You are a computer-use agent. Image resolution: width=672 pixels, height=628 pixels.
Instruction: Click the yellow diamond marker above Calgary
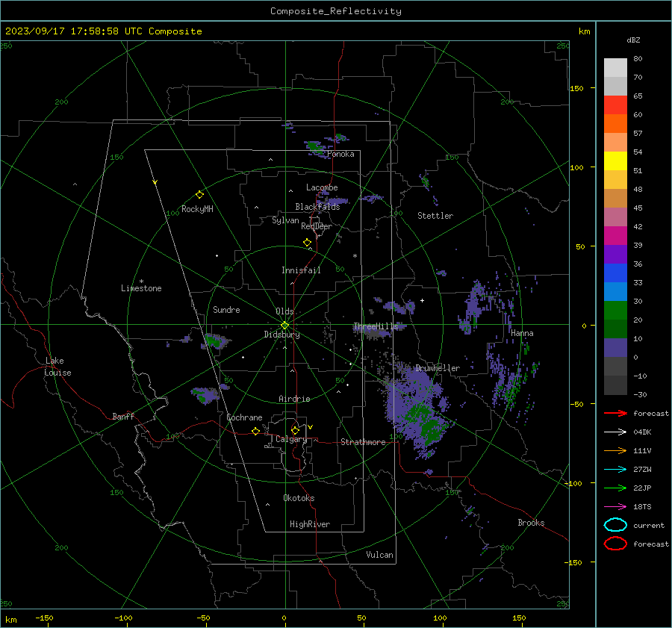[x=295, y=430]
